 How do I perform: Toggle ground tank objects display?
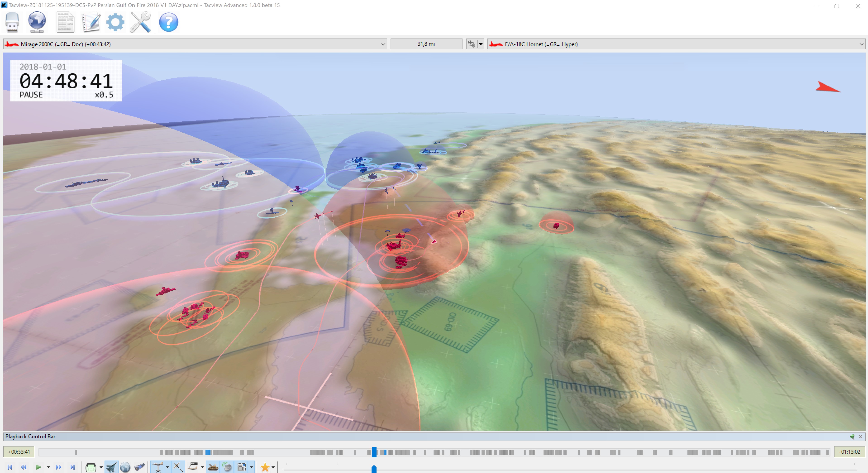(213, 467)
